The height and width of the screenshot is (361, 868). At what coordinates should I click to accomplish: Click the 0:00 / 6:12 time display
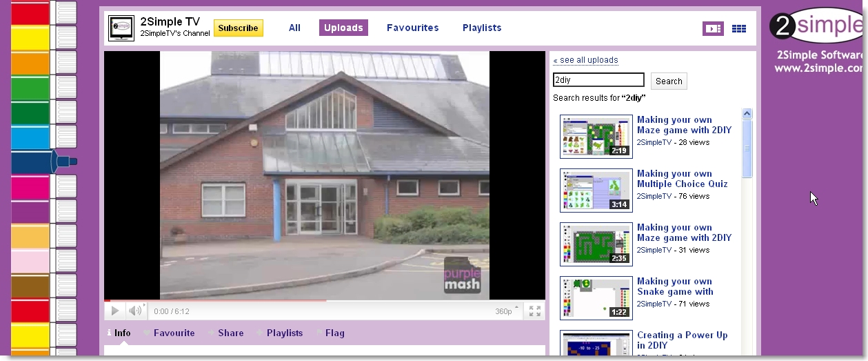(172, 311)
